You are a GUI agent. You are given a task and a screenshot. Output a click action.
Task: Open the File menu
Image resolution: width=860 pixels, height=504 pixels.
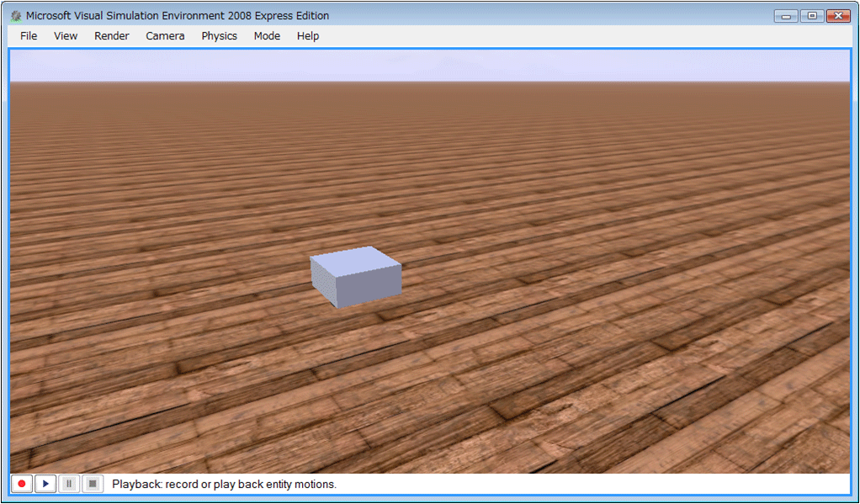coord(29,35)
